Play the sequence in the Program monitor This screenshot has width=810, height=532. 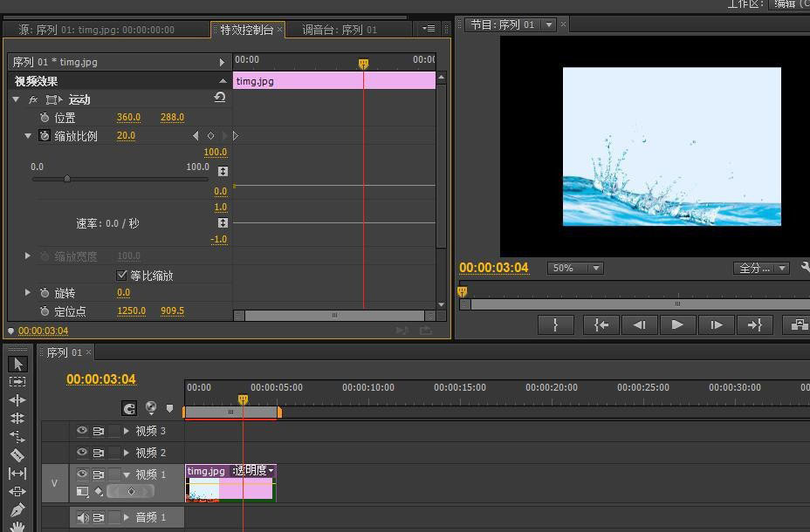[x=677, y=324]
